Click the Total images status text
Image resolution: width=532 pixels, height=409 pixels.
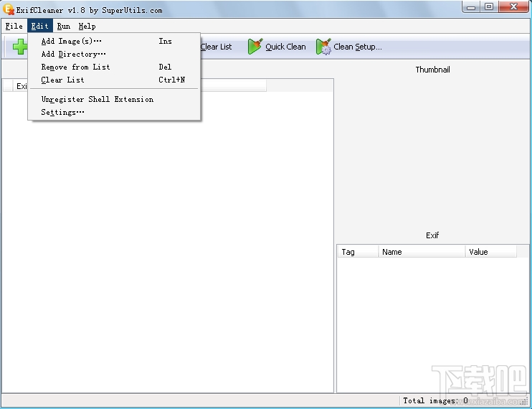click(435, 400)
